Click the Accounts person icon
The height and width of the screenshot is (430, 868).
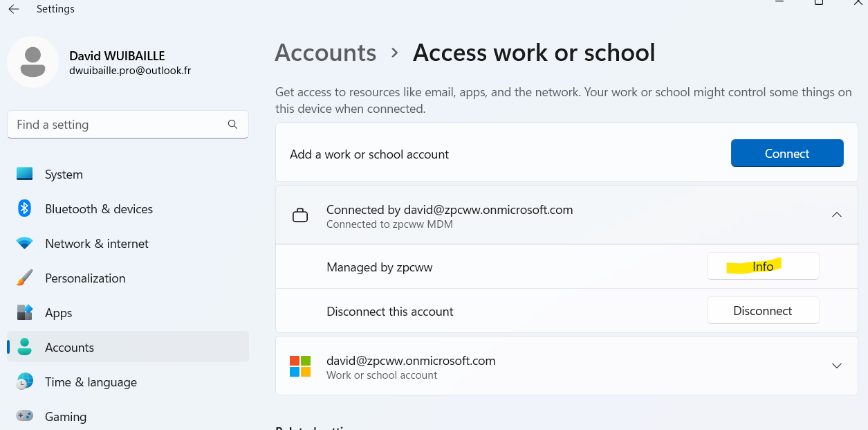click(x=25, y=347)
